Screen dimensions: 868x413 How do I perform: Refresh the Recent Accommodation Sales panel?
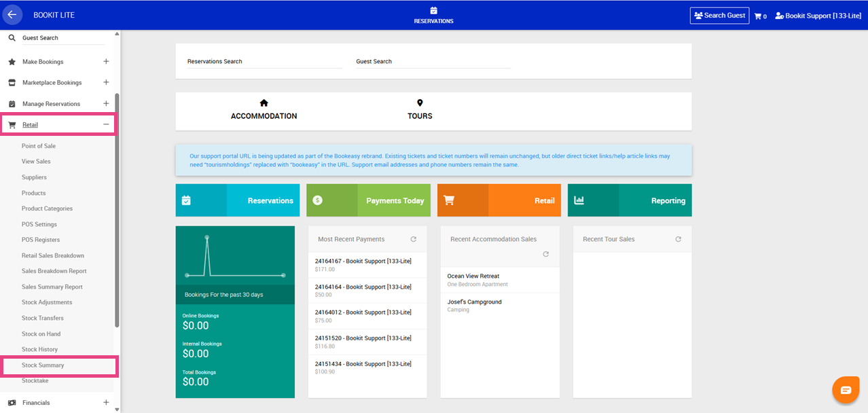(x=545, y=254)
